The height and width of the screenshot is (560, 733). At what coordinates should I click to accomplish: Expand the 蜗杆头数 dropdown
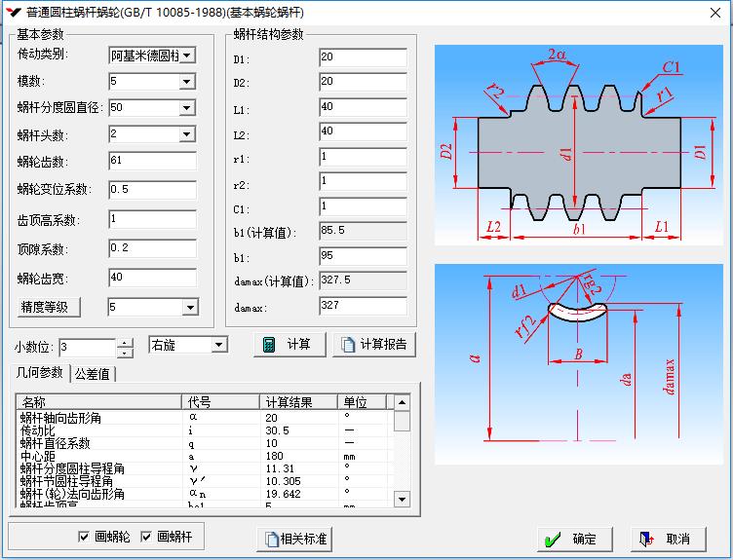click(x=187, y=134)
